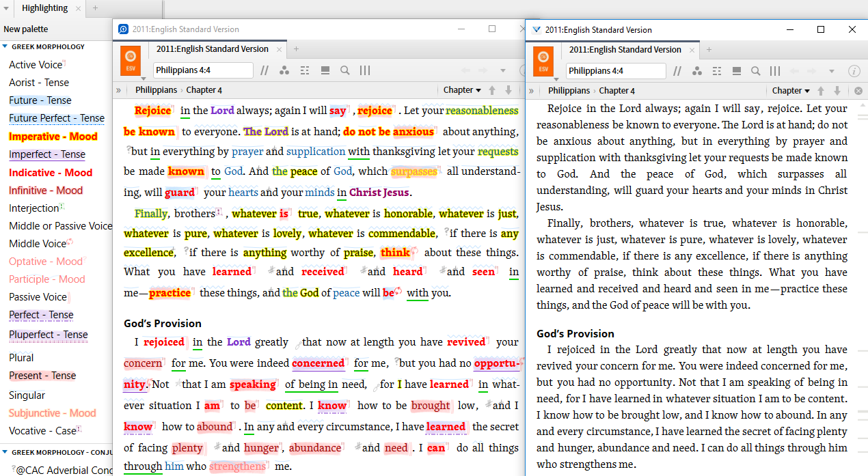Click reference box Philippians 4:4 in right window
Screen dimensions: 868x476
[x=616, y=71]
